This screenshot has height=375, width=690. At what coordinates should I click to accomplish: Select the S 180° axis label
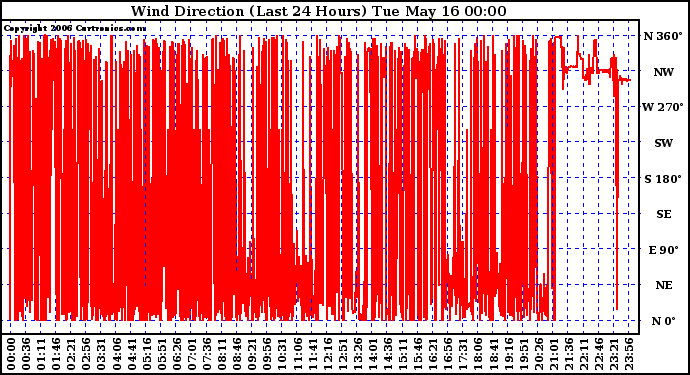[x=663, y=179]
